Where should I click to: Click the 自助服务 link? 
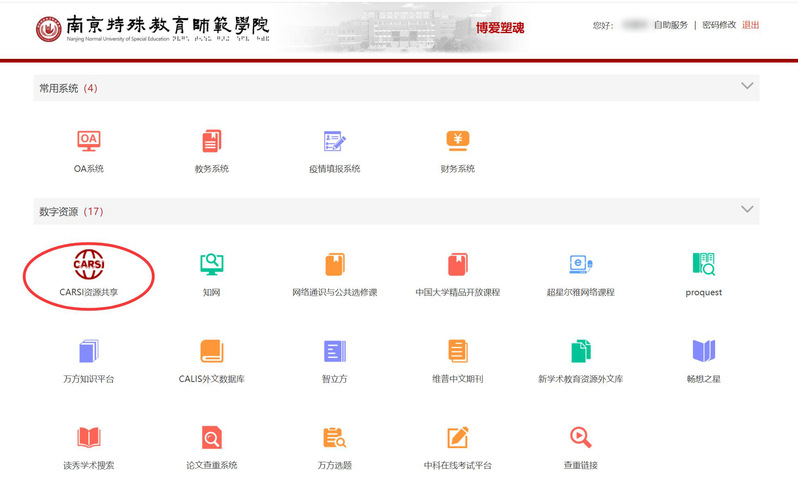pyautogui.click(x=670, y=25)
